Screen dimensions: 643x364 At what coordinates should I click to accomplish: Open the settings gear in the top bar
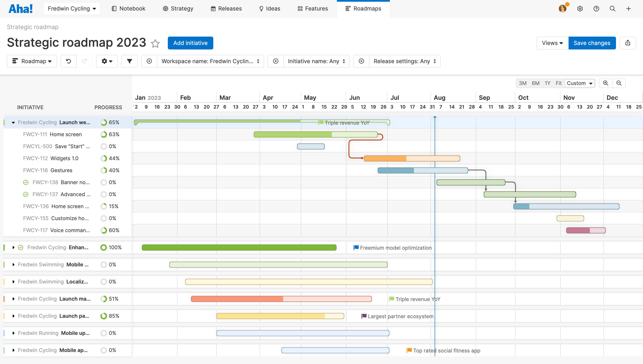pos(580,9)
